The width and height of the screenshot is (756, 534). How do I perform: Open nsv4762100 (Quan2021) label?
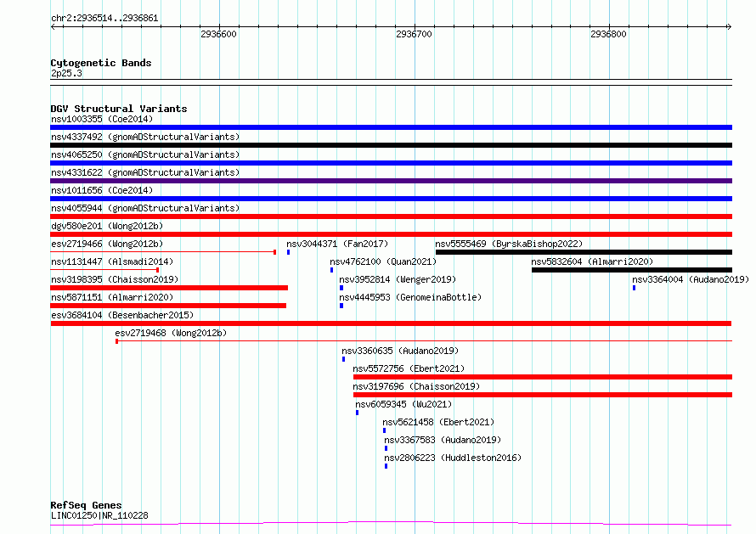tap(383, 261)
